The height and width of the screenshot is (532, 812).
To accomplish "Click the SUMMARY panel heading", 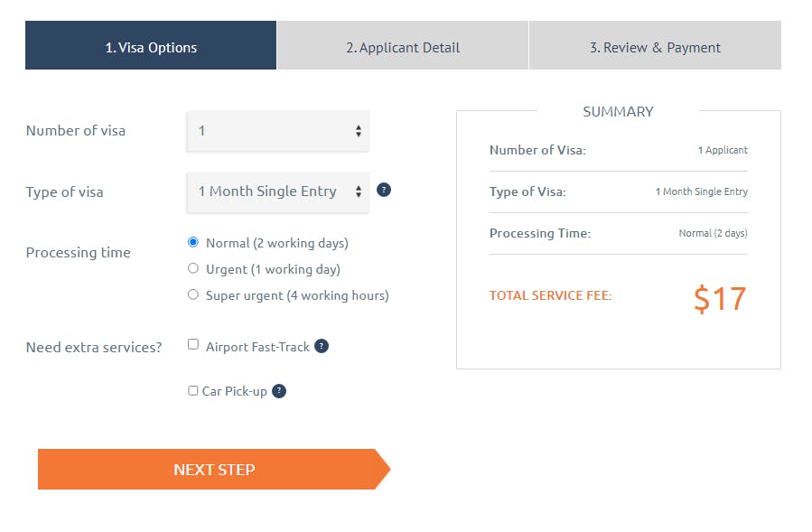I will pos(619,111).
